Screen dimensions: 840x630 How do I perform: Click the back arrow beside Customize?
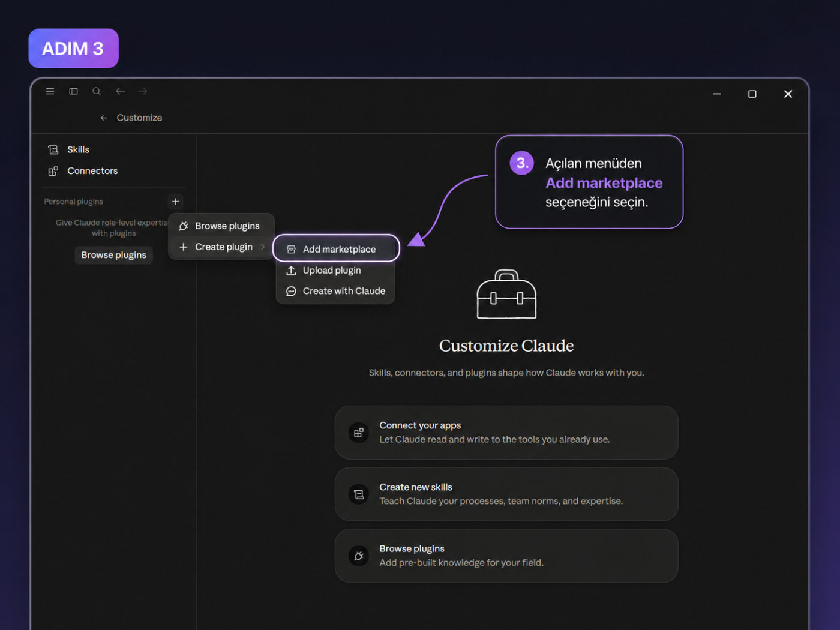104,118
